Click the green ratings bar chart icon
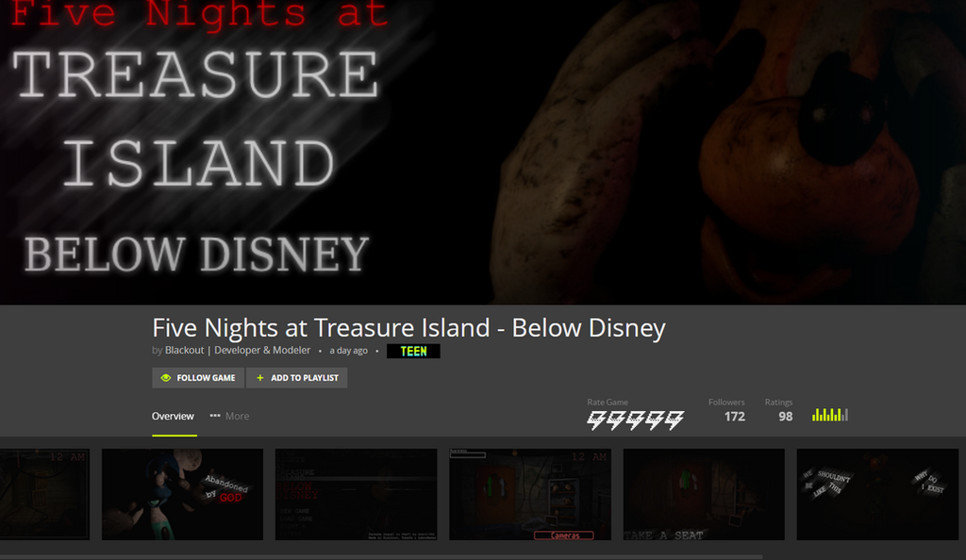The image size is (966, 560). coord(830,415)
